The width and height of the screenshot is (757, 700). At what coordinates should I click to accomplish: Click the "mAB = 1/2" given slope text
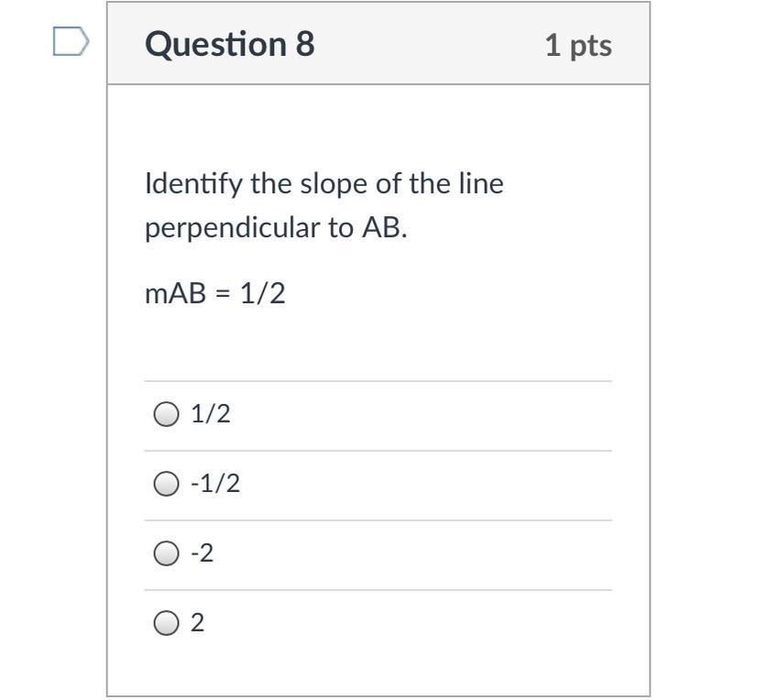tap(215, 294)
